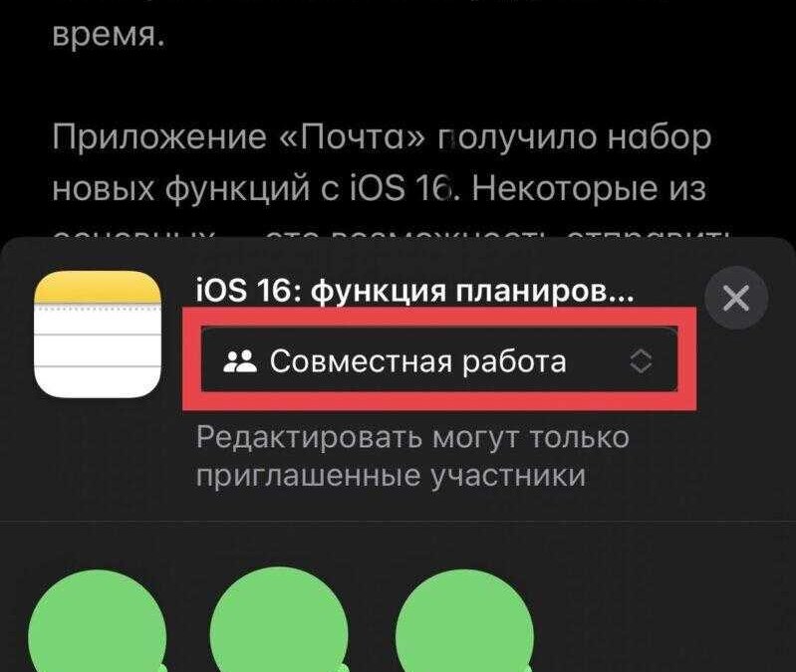Click the up-down chevron beside Совместная работа
The width and height of the screenshot is (796, 672).
click(x=642, y=361)
